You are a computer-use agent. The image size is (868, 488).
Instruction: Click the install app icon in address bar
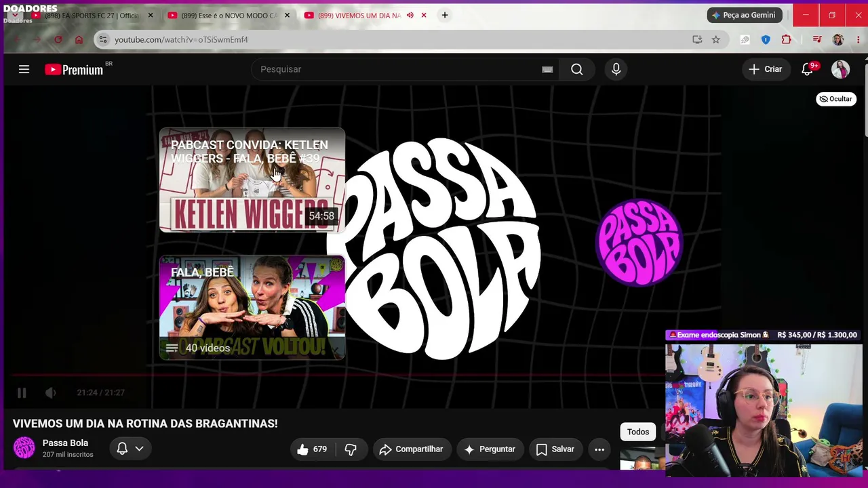point(697,40)
